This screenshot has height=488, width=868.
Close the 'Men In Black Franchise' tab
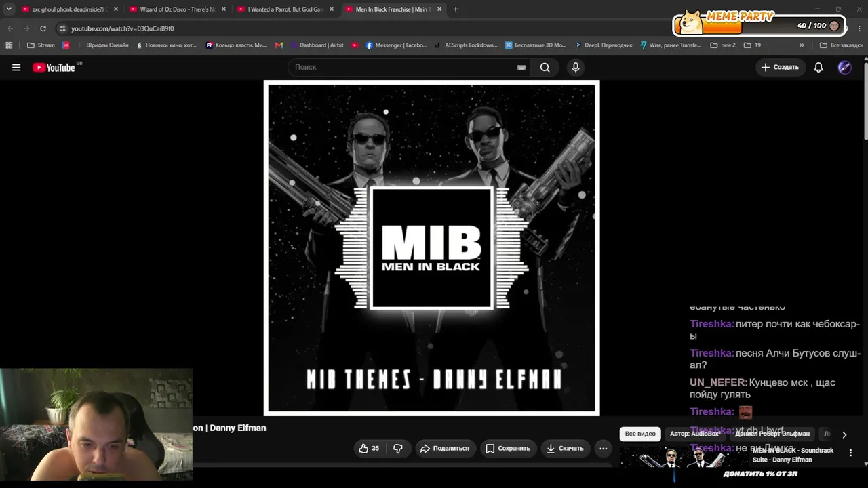[x=439, y=9]
